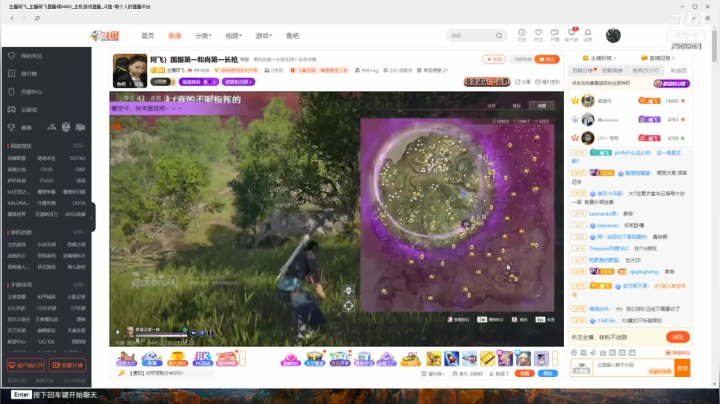
Task: Select the gold bar gift icon
Action: (487, 359)
